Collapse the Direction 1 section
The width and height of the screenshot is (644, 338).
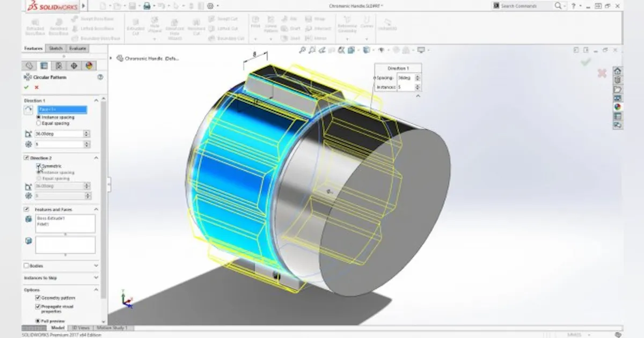(x=97, y=100)
